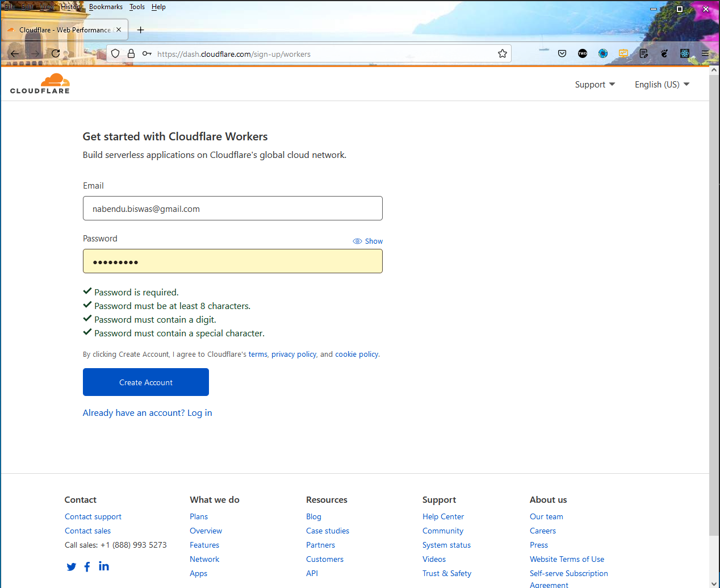Select the Cloudflare - Web Performance tab
Screen dimensions: 720x588
[x=64, y=30]
